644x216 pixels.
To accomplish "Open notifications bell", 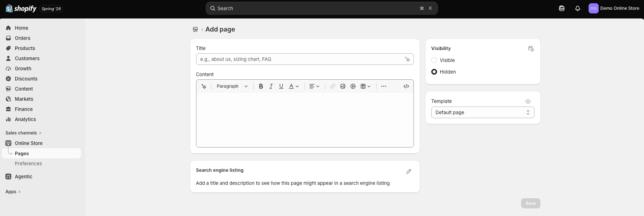I will 578,8.
